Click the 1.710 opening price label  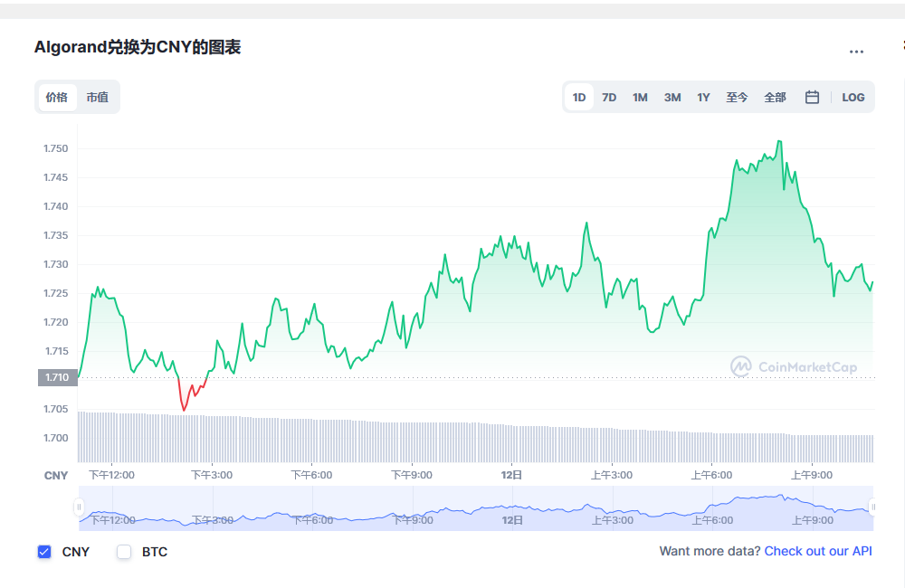pos(57,377)
